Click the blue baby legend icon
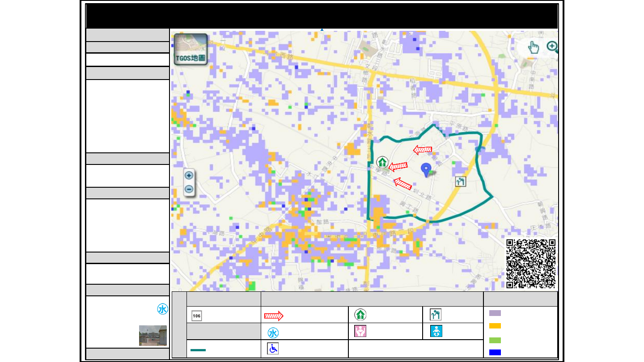 point(436,331)
